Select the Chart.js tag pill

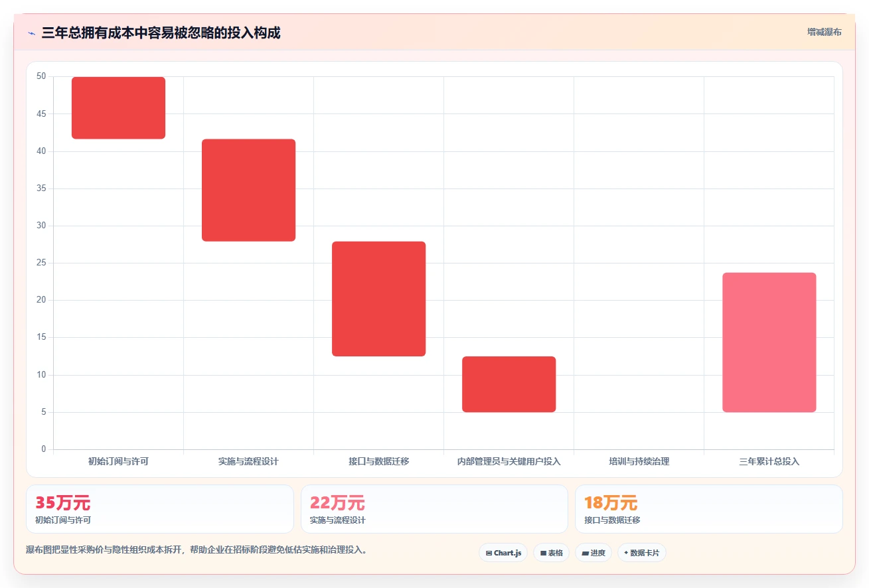[503, 553]
